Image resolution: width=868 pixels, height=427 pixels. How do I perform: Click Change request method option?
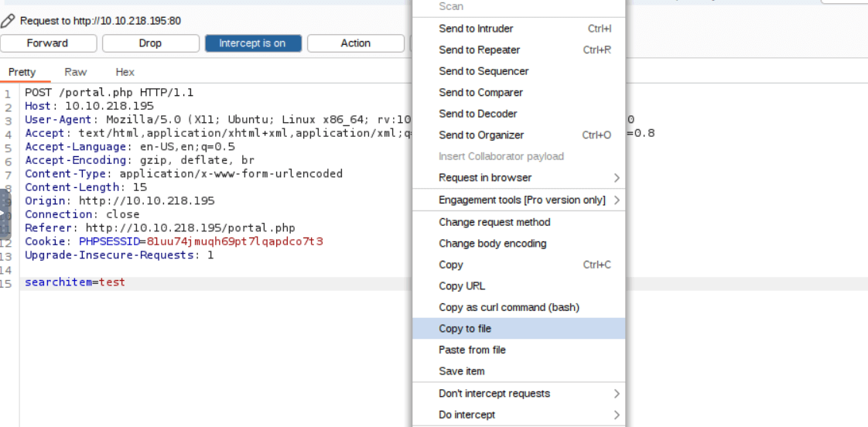(494, 222)
